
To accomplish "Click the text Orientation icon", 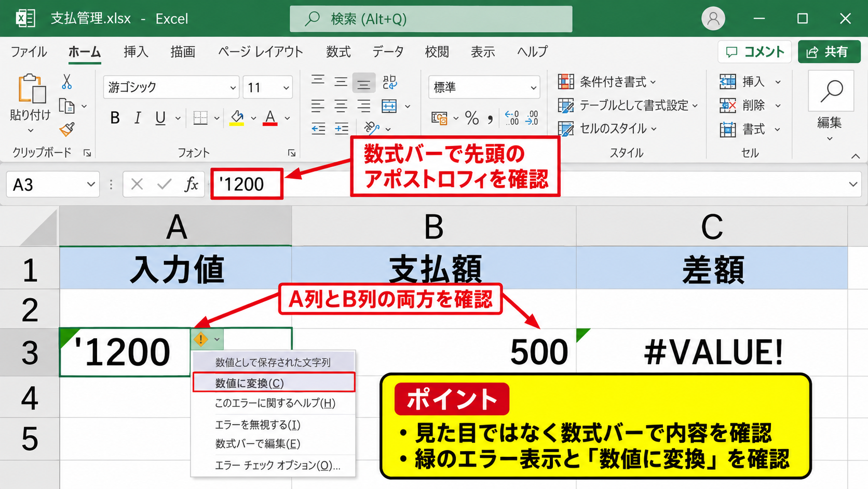I will coord(372,128).
